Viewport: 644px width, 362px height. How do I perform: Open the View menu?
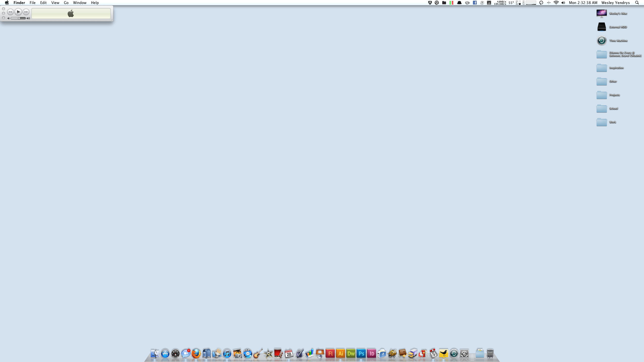(x=55, y=3)
